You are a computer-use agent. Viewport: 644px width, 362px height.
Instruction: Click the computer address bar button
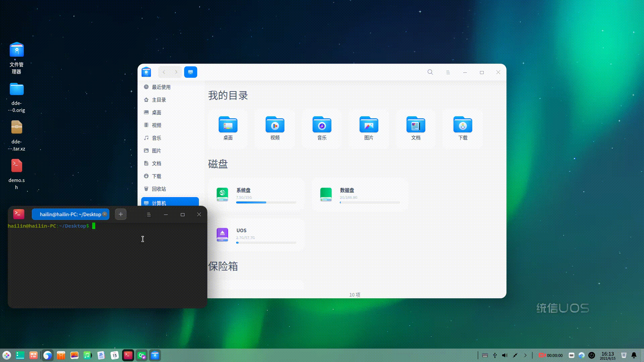point(191,72)
